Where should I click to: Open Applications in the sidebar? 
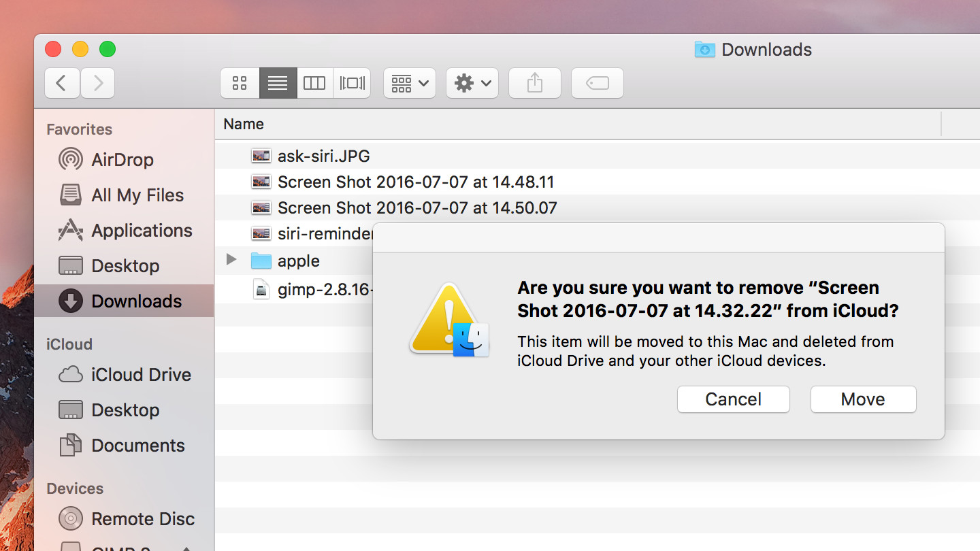(x=123, y=231)
